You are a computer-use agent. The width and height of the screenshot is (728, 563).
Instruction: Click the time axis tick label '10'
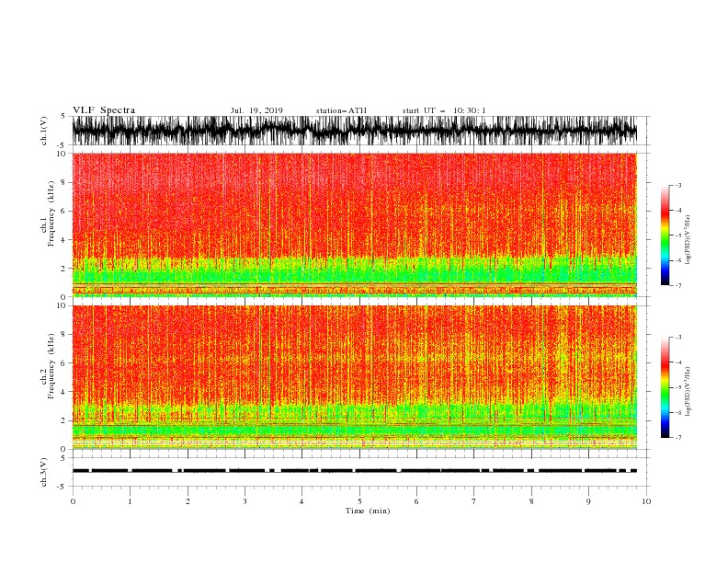click(x=646, y=501)
